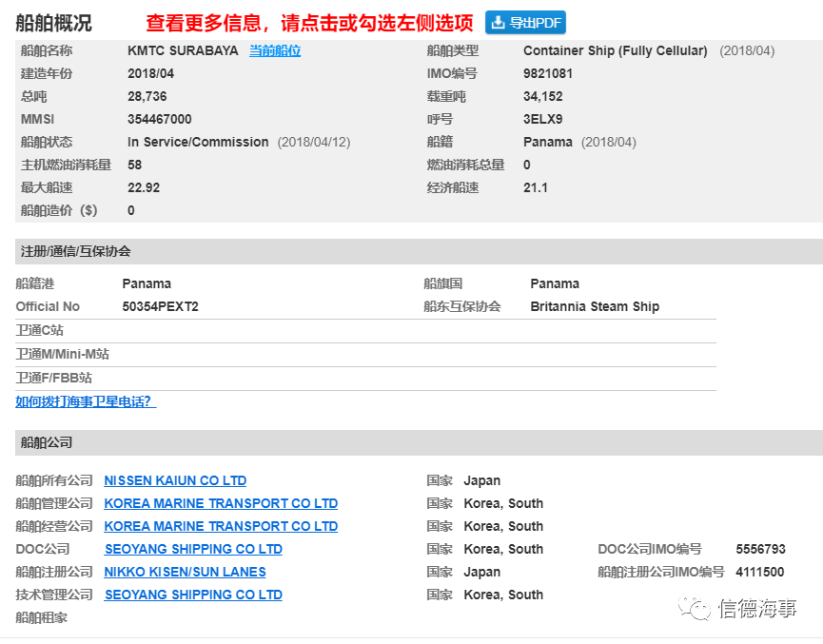Select the DOC company IMO number 5556793

click(760, 549)
